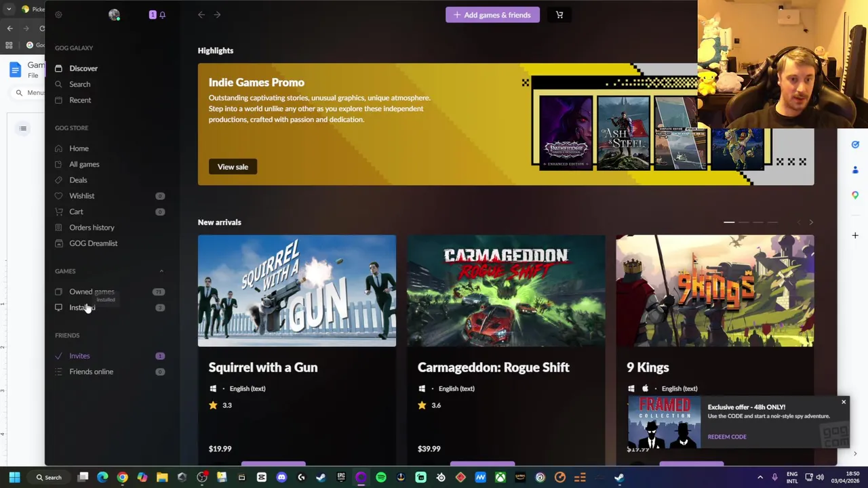
Task: Open Wishlist in the sidebar
Action: click(x=81, y=196)
